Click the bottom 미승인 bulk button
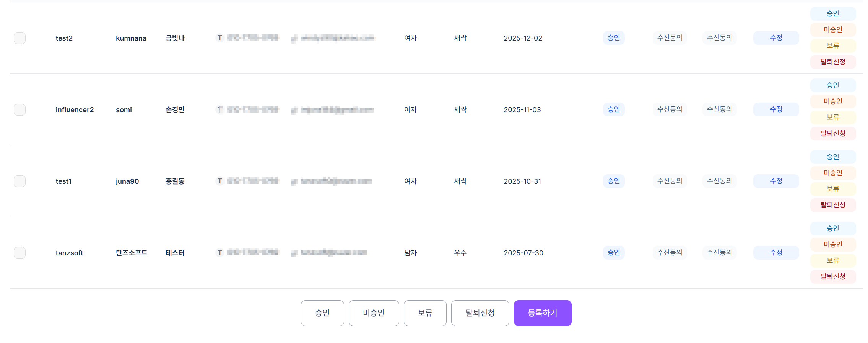The width and height of the screenshot is (868, 343). click(374, 313)
